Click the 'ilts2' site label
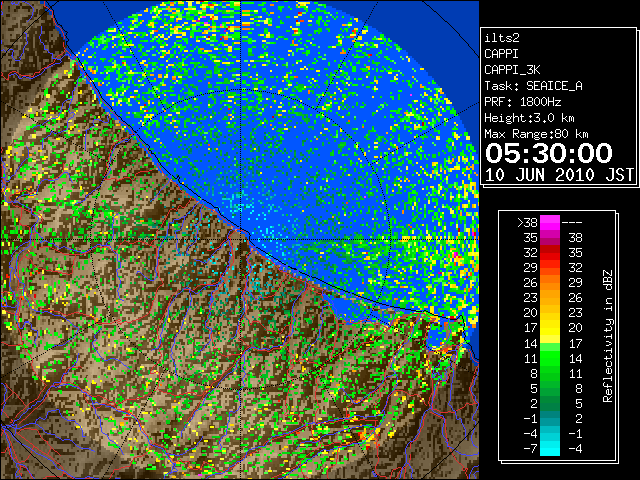This screenshot has width=640, height=480. [502, 38]
